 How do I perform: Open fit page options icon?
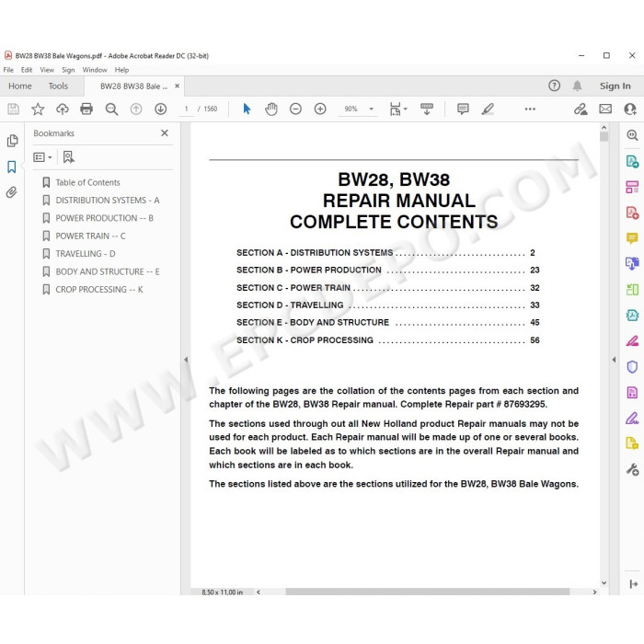tap(397, 109)
